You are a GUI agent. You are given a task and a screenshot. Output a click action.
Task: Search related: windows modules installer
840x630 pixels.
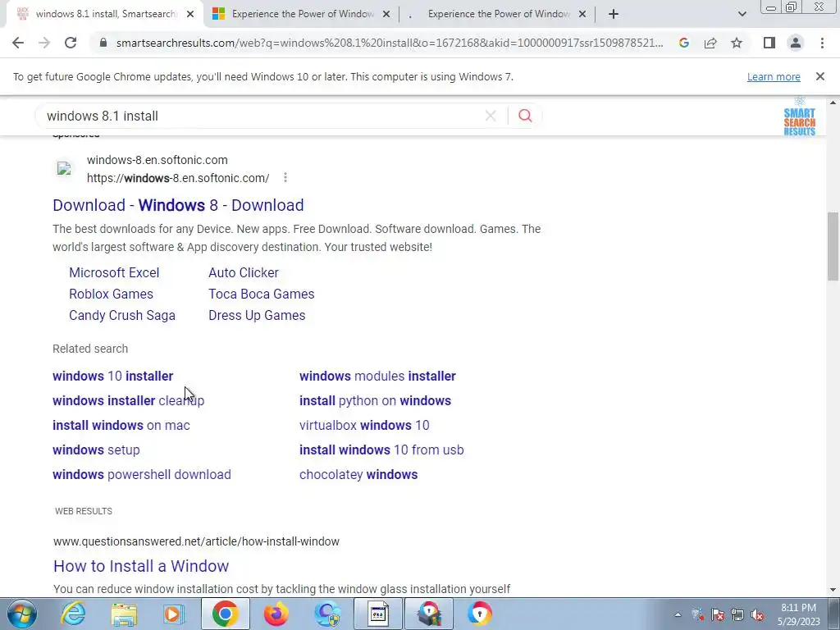(x=377, y=376)
